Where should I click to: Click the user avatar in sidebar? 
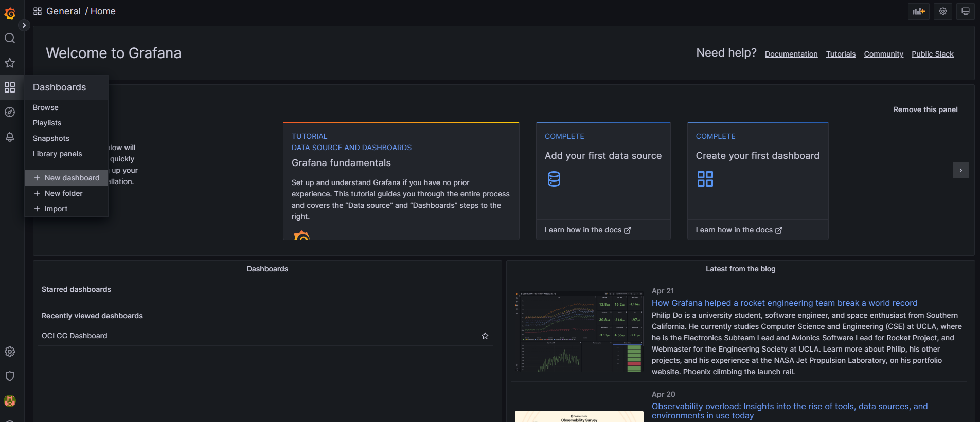pyautogui.click(x=10, y=401)
